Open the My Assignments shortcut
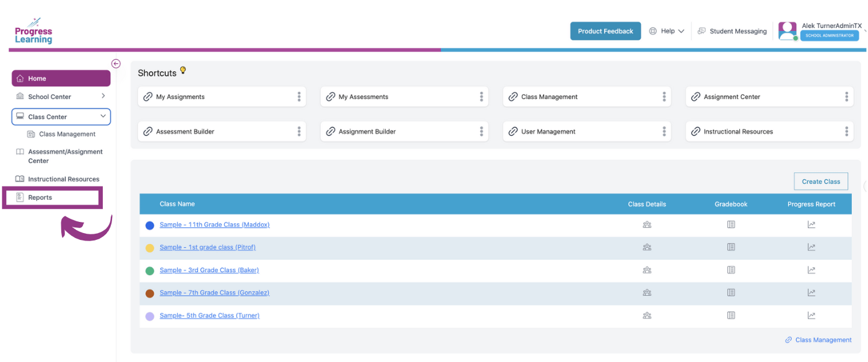The height and width of the screenshot is (362, 868). pyautogui.click(x=222, y=97)
